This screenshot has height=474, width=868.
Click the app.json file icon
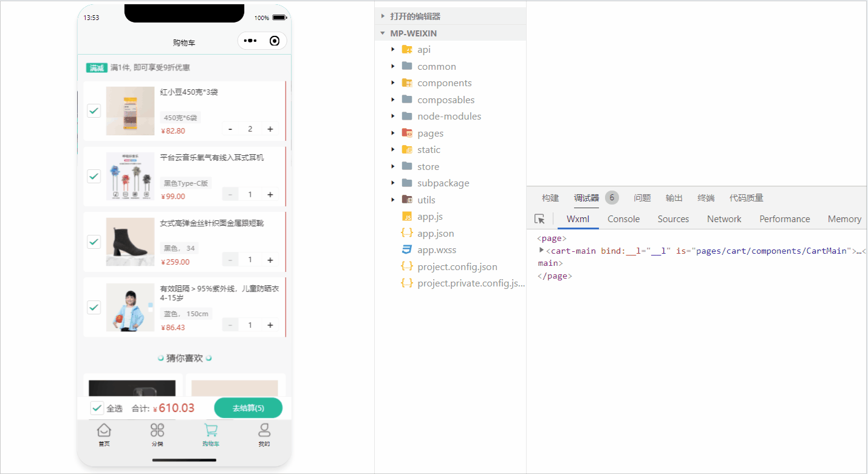click(x=407, y=233)
